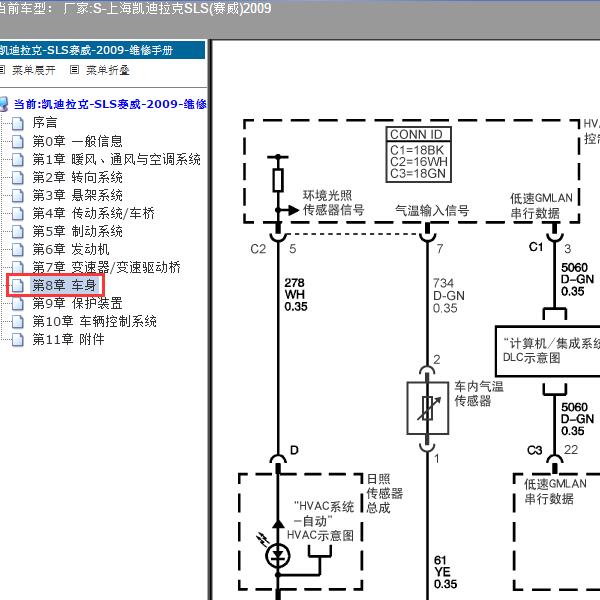The image size is (600, 600).
Task: Select 第6章 发动机 chapter
Action: point(71,249)
